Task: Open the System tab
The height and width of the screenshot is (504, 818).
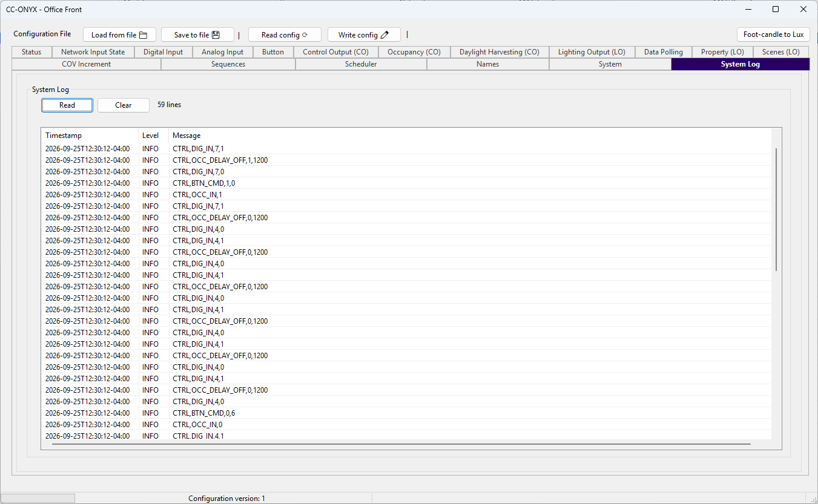Action: pyautogui.click(x=610, y=64)
